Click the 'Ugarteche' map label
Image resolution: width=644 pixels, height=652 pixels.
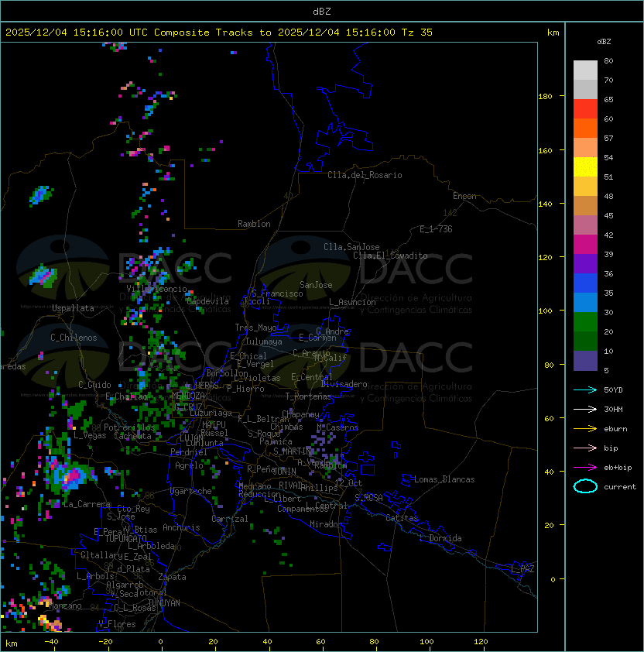(191, 491)
